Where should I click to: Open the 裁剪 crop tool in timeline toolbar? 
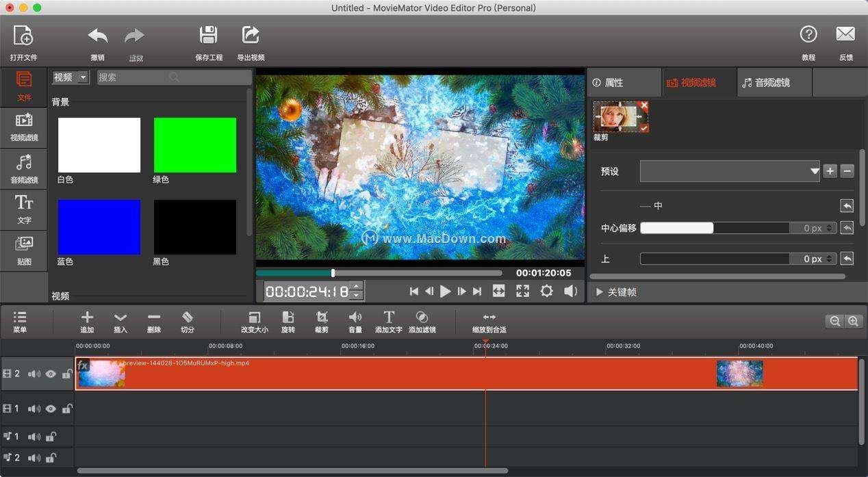[x=322, y=322]
